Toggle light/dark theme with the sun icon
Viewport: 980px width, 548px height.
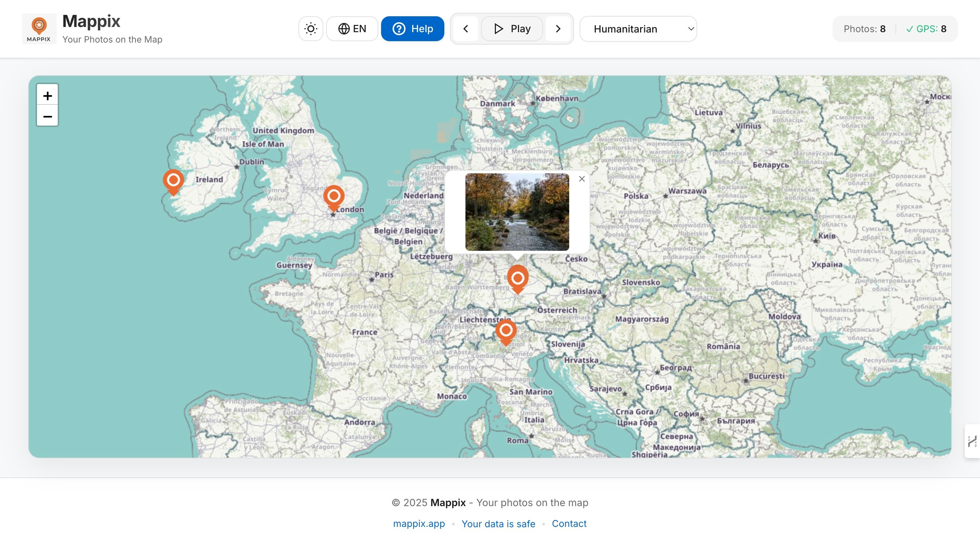[311, 28]
